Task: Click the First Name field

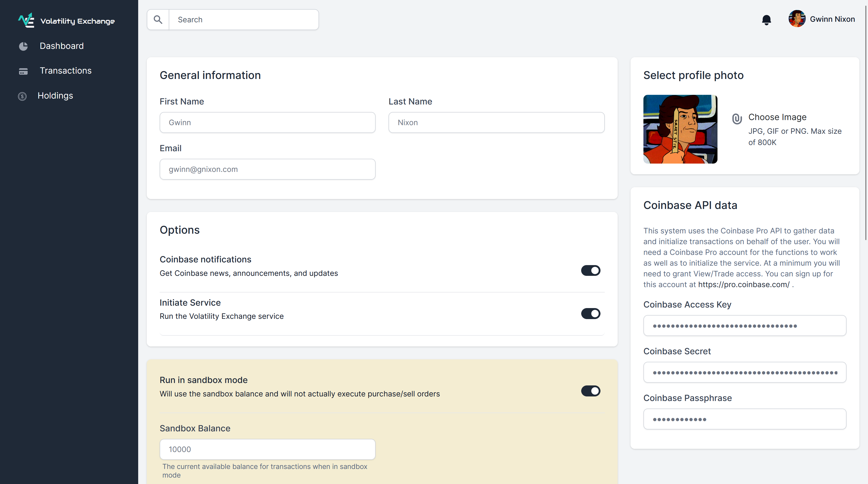Action: click(267, 122)
